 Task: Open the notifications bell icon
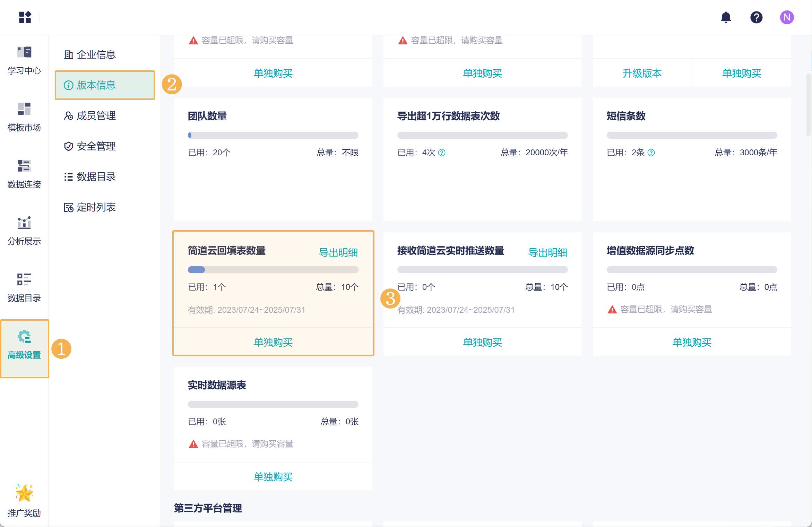pos(726,17)
